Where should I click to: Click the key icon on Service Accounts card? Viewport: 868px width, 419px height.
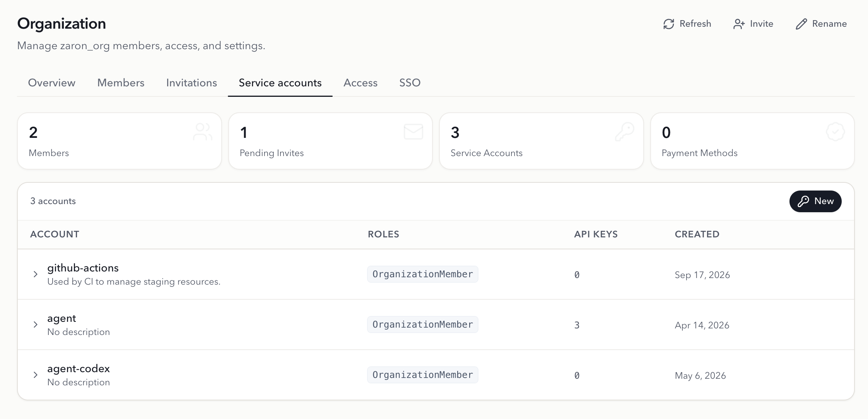click(625, 132)
